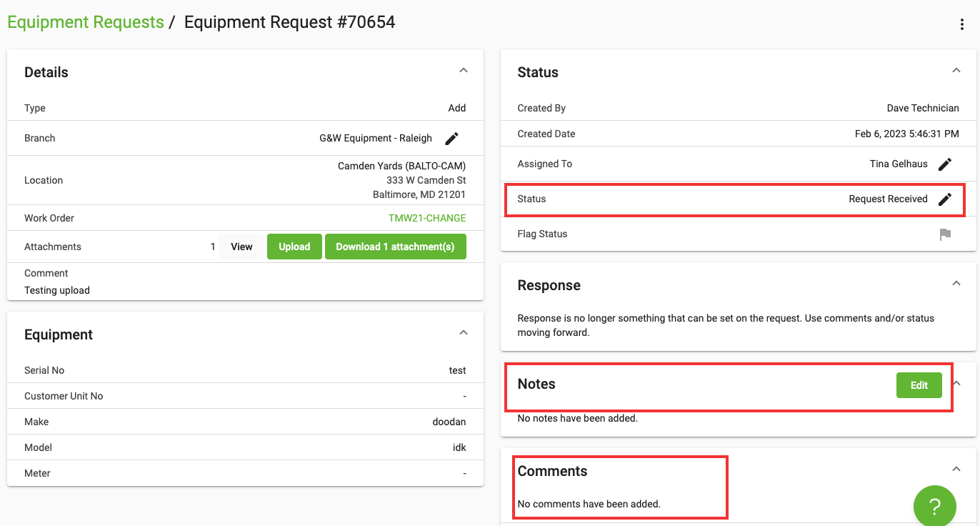Click the pencil icon next to Assigned To
The image size is (980, 526).
[x=944, y=164]
